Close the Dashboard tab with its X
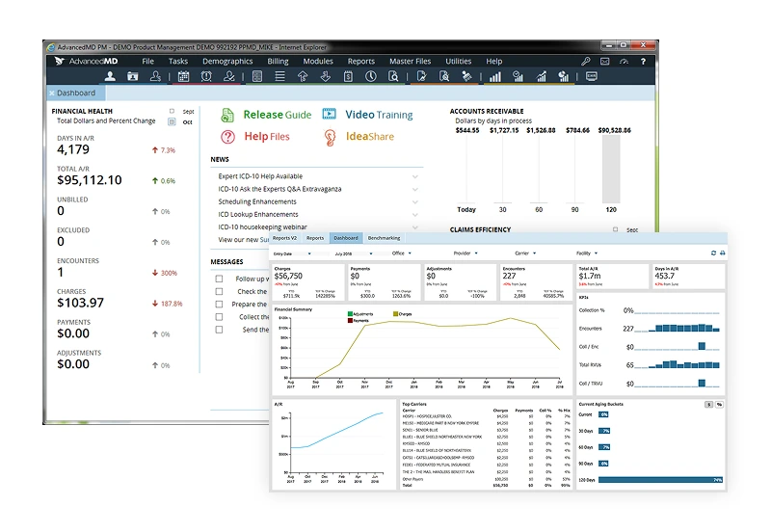This screenshot has width=771, height=532. [52, 93]
